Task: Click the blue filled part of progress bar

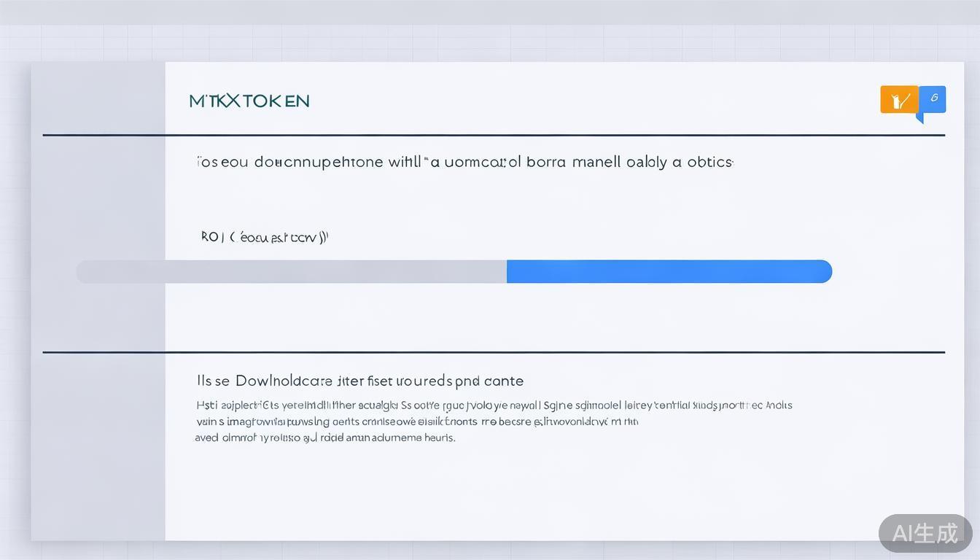Action: (x=669, y=271)
